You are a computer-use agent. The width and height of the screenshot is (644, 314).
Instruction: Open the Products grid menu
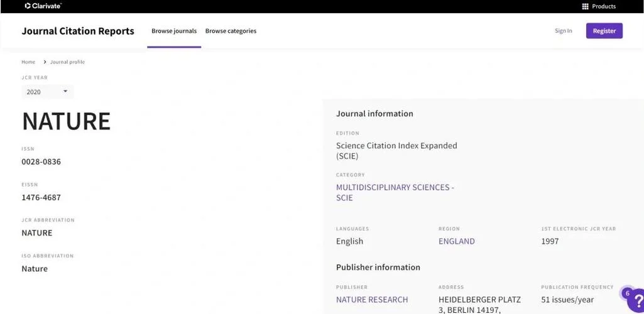598,6
